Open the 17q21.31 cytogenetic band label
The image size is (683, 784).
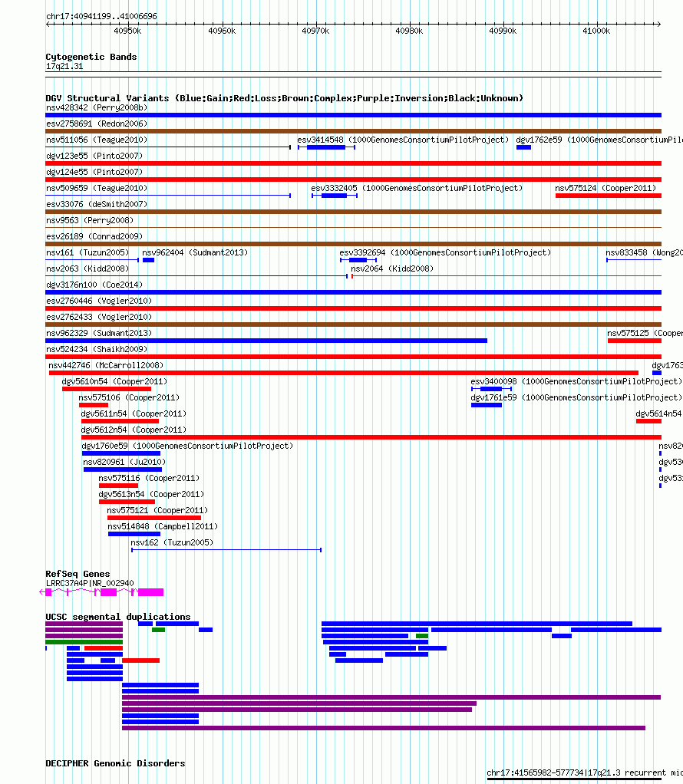click(x=64, y=66)
